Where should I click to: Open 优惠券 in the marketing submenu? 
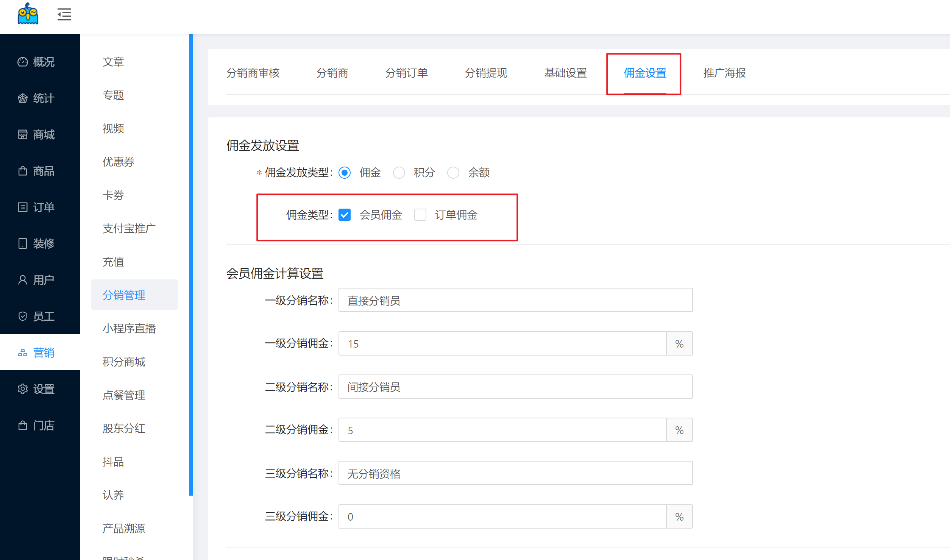coord(119,162)
